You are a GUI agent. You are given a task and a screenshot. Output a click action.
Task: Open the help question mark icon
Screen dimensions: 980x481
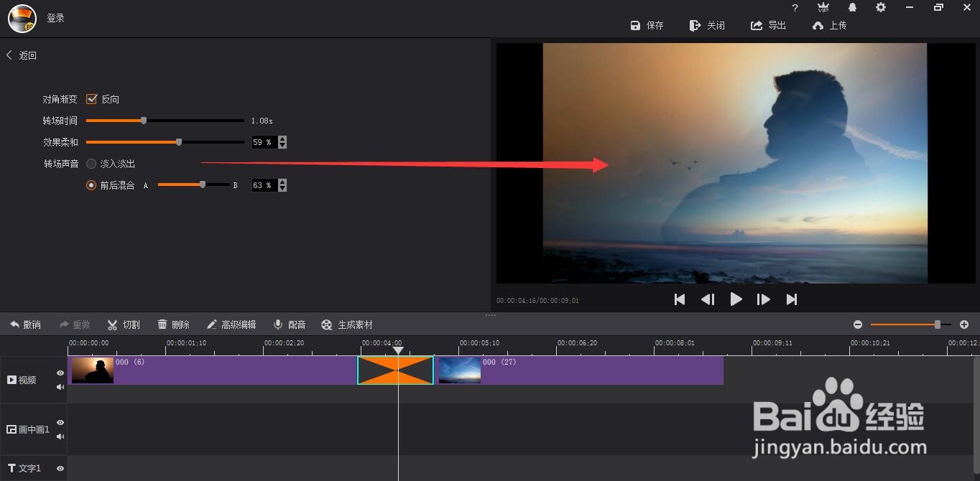point(795,8)
